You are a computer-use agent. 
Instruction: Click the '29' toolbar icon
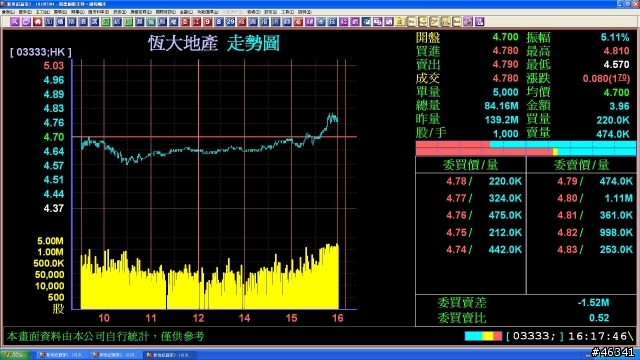[x=231, y=22]
